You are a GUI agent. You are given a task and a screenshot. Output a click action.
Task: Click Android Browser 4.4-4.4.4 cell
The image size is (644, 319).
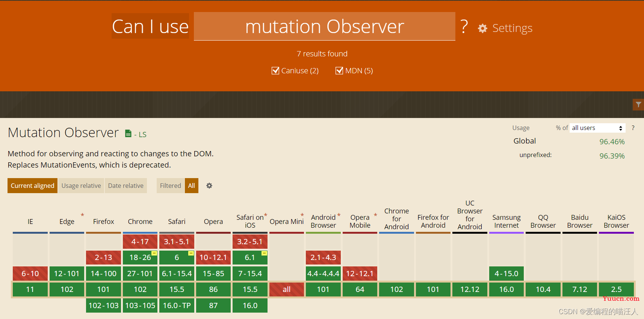[323, 274]
